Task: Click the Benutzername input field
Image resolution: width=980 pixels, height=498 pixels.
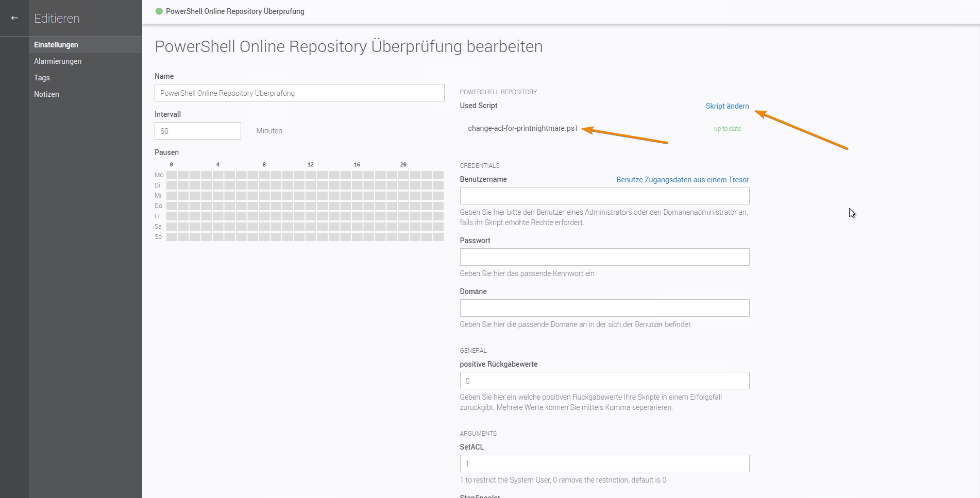Action: (604, 196)
